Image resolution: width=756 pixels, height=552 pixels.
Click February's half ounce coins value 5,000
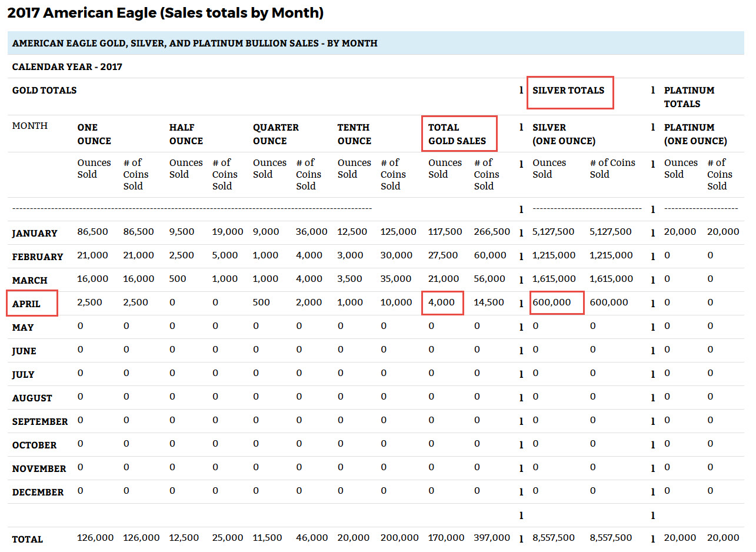point(225,255)
